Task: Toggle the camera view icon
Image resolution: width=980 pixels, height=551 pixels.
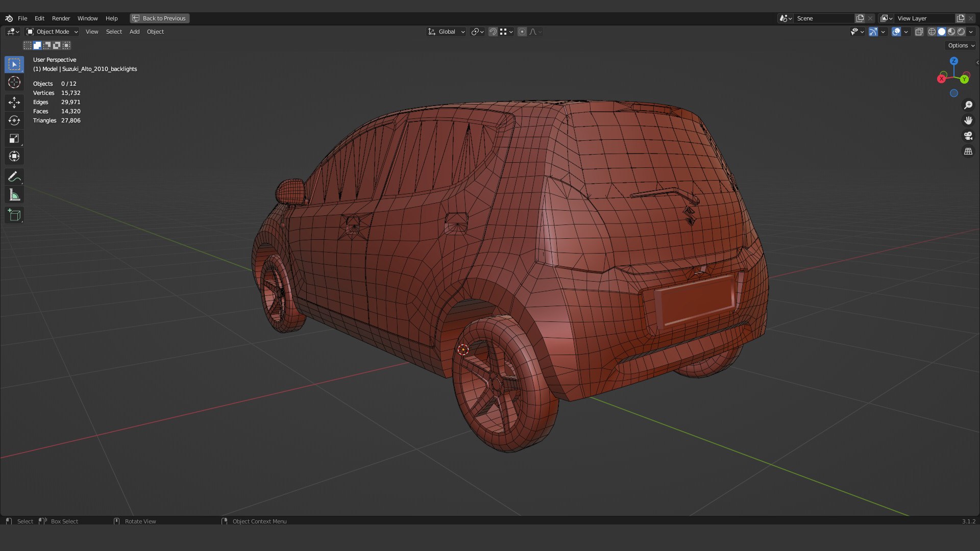Action: [968, 136]
